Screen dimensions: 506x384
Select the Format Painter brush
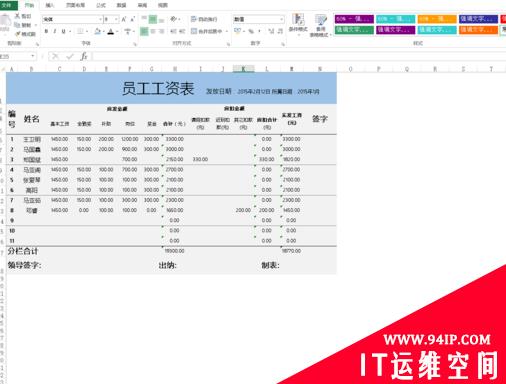pyautogui.click(x=18, y=34)
